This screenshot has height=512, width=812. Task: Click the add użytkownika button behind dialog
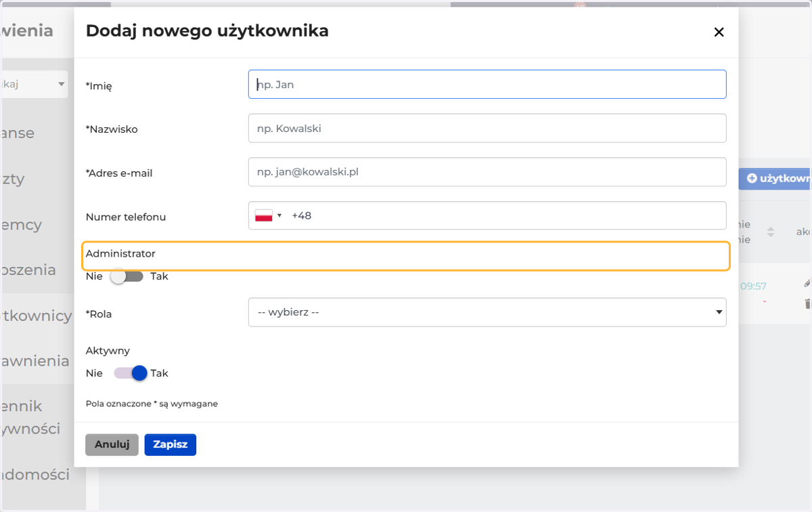tap(775, 179)
